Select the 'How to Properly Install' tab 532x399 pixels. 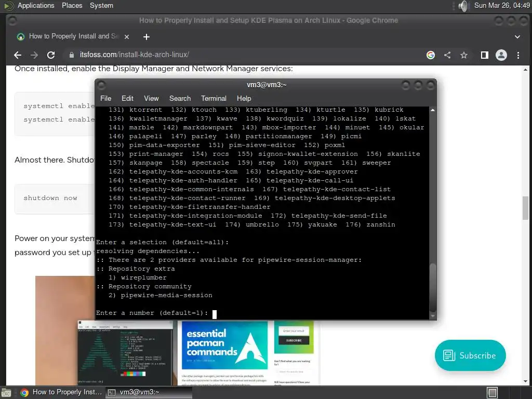73,36
